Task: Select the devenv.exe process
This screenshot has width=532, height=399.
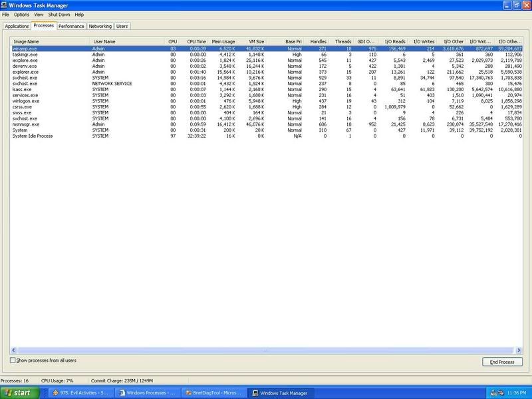Action: (x=267, y=66)
